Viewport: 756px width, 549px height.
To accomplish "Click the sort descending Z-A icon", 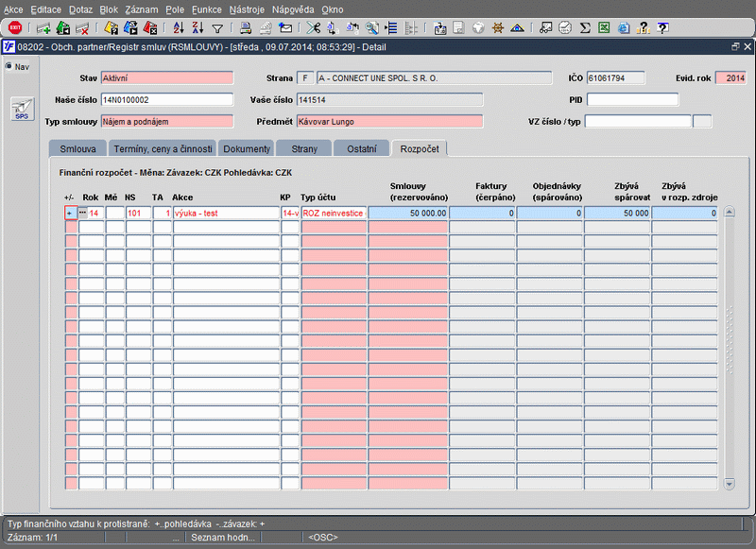I will click(x=198, y=28).
